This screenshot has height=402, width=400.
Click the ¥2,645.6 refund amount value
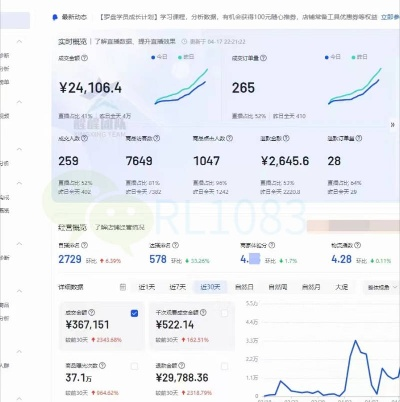[285, 161]
